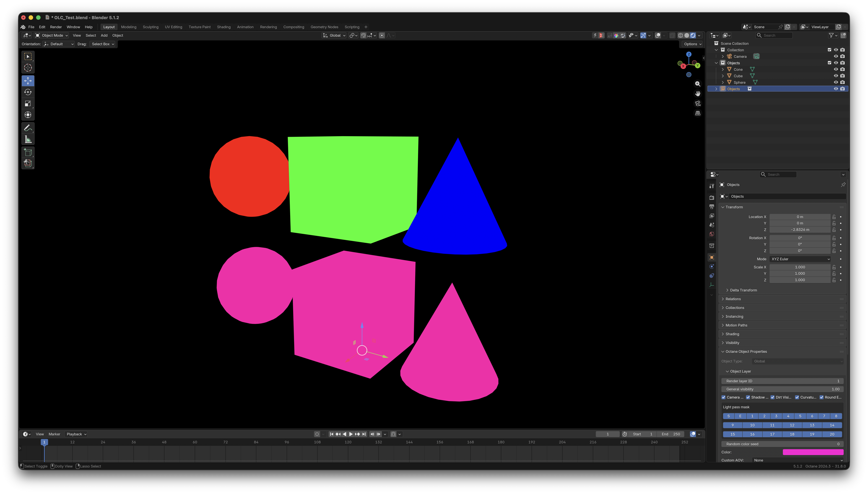
Task: Open the Render properties tab
Action: [x=712, y=198]
